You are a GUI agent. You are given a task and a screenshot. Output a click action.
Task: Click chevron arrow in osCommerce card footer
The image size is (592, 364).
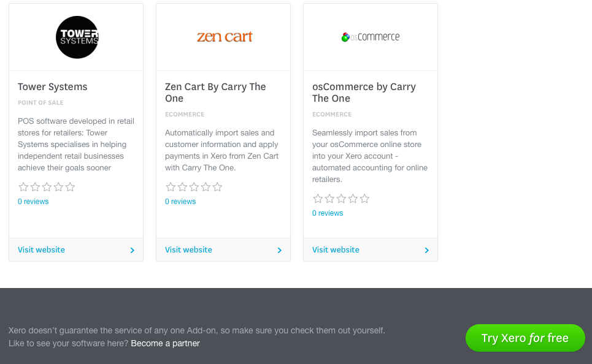click(426, 250)
